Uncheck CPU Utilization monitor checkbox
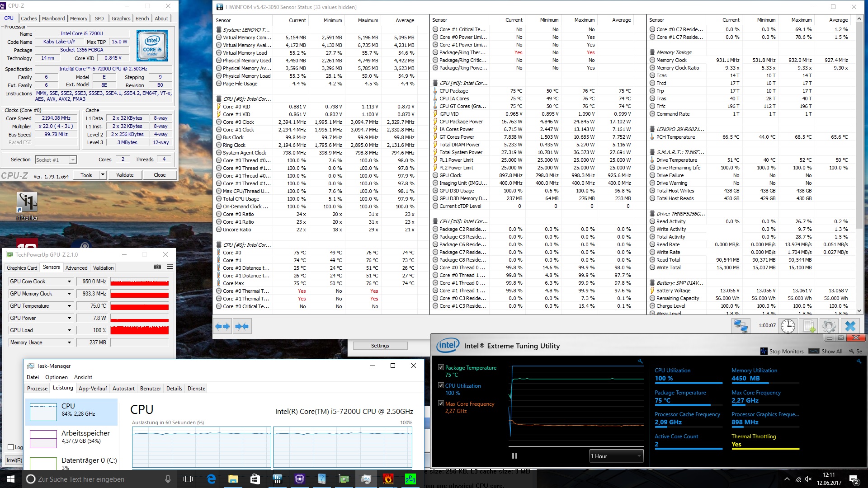The width and height of the screenshot is (868, 488). pos(441,385)
